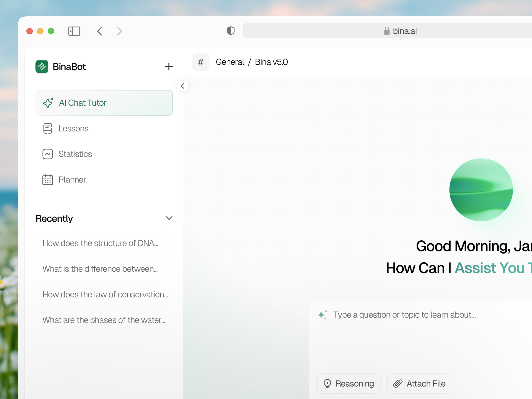Go back using browser back arrow

click(100, 31)
